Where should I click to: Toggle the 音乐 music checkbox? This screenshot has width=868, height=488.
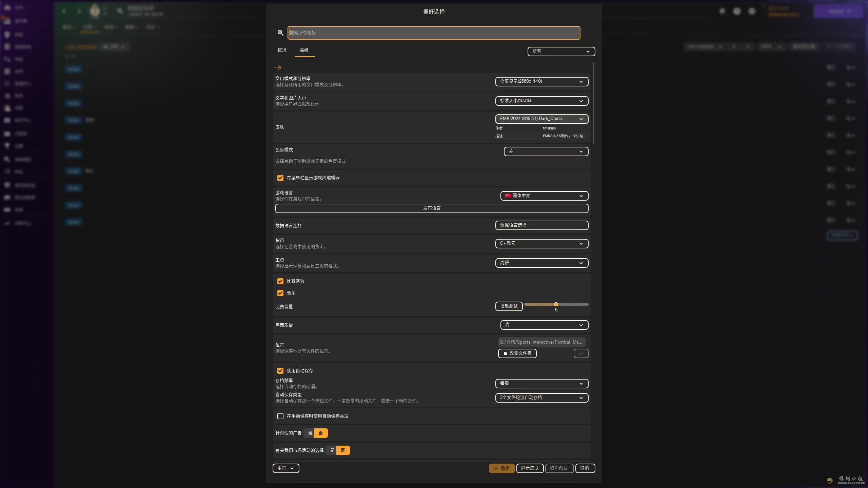[x=280, y=293]
